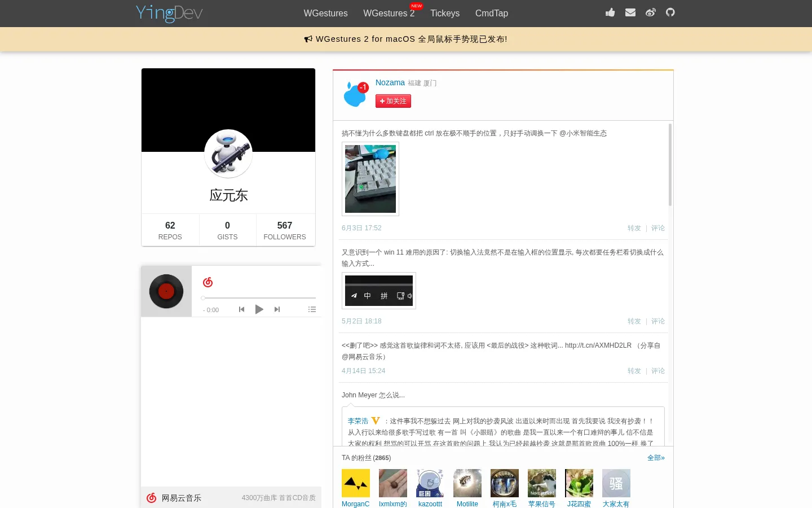
Task: Open the CmdTap menu item
Action: pos(492,13)
